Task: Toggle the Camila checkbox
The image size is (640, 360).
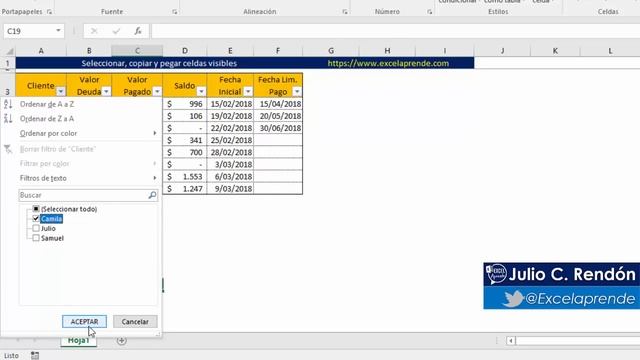Action: (36, 219)
